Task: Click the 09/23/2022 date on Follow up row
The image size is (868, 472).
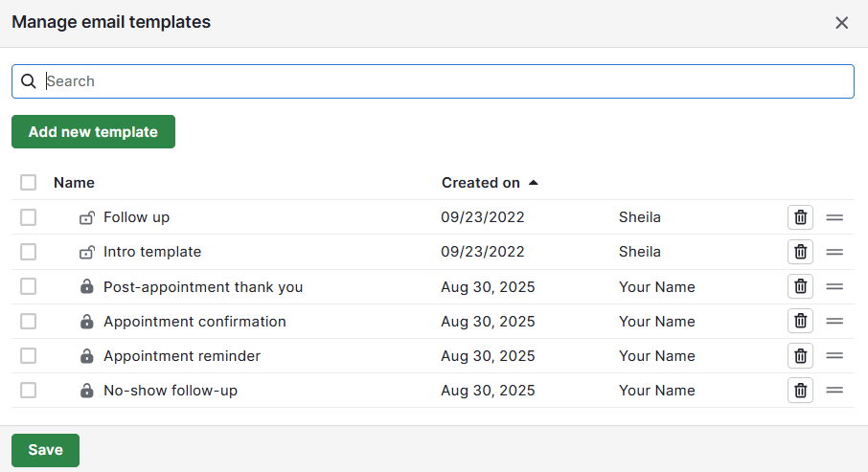Action: tap(483, 217)
